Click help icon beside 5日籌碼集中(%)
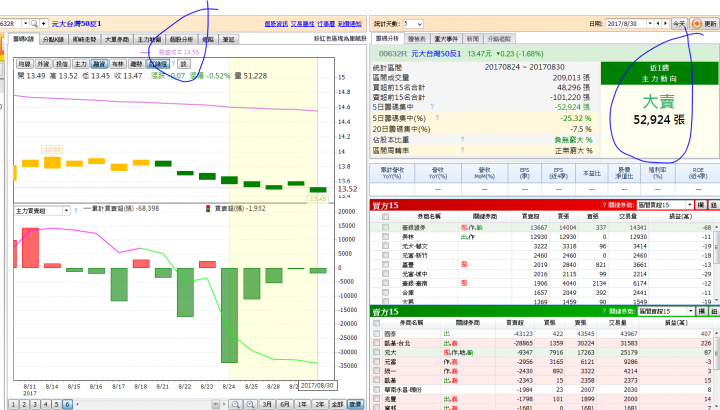720x410 pixels. pyautogui.click(x=437, y=118)
